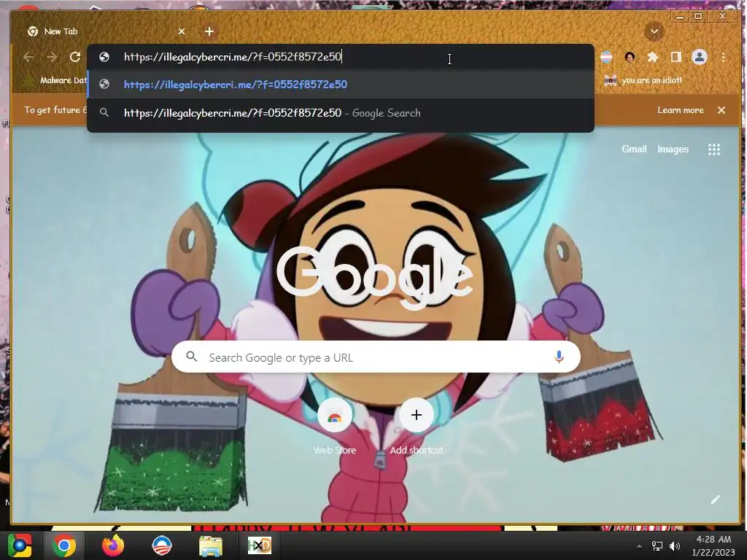Launch Firefox from the taskbar
This screenshot has height=560, width=747.
tap(113, 545)
